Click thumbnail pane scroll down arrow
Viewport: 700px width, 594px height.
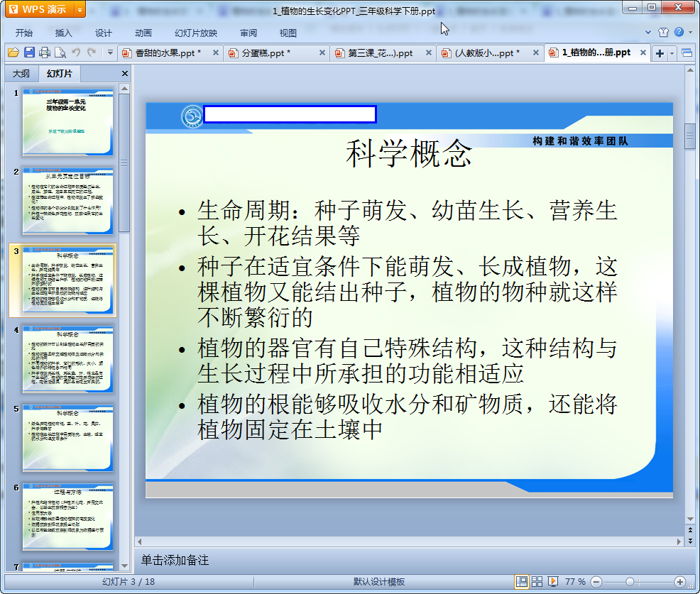(124, 566)
